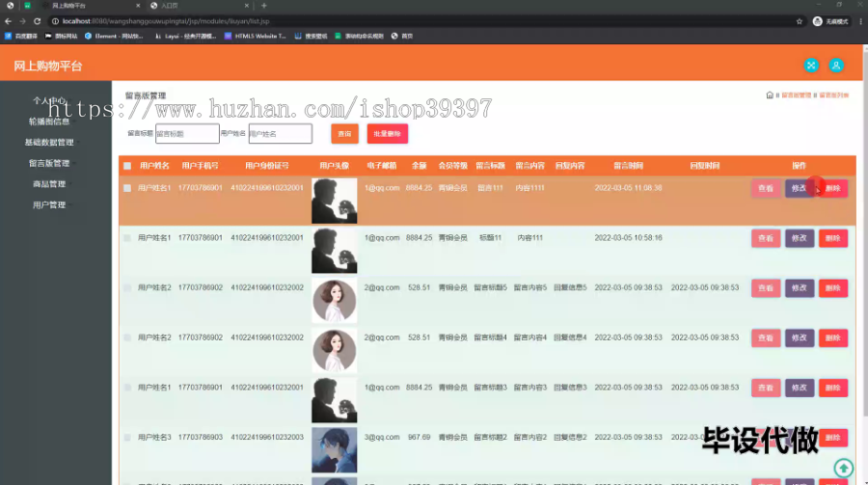
Task: Switch to the 入口页 browser tab
Action: [200, 6]
